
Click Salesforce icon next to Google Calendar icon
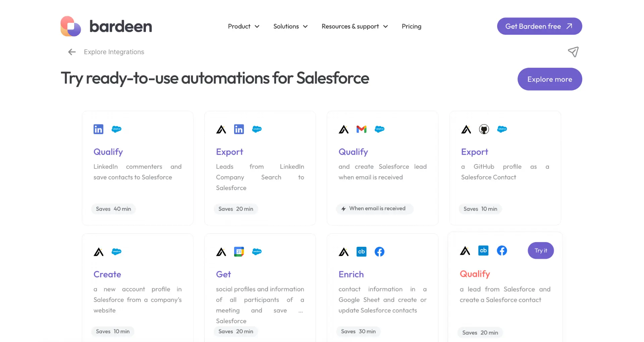(257, 251)
